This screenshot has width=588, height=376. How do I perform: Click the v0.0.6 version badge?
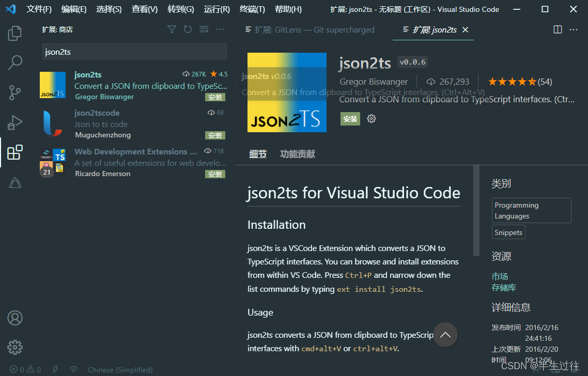(x=412, y=62)
